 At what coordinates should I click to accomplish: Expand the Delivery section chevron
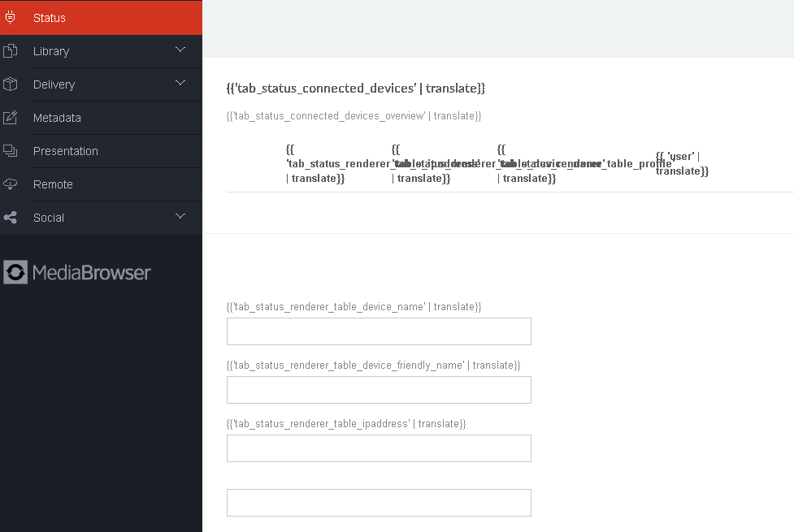[180, 84]
